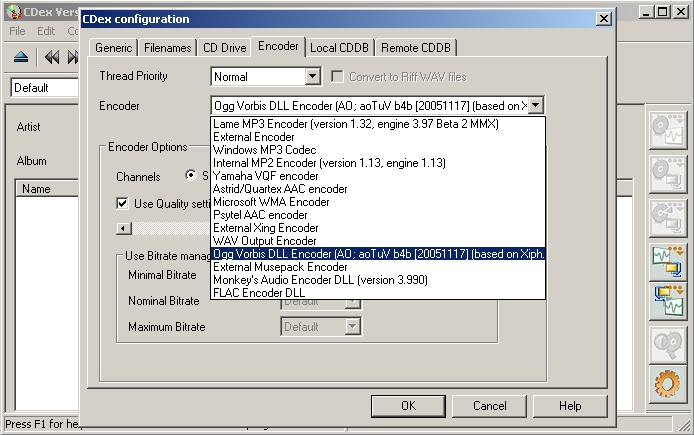Click the green waveform convert icon, fourth in sidebar
Viewport: 694px width, 435px height.
pyautogui.click(x=668, y=262)
